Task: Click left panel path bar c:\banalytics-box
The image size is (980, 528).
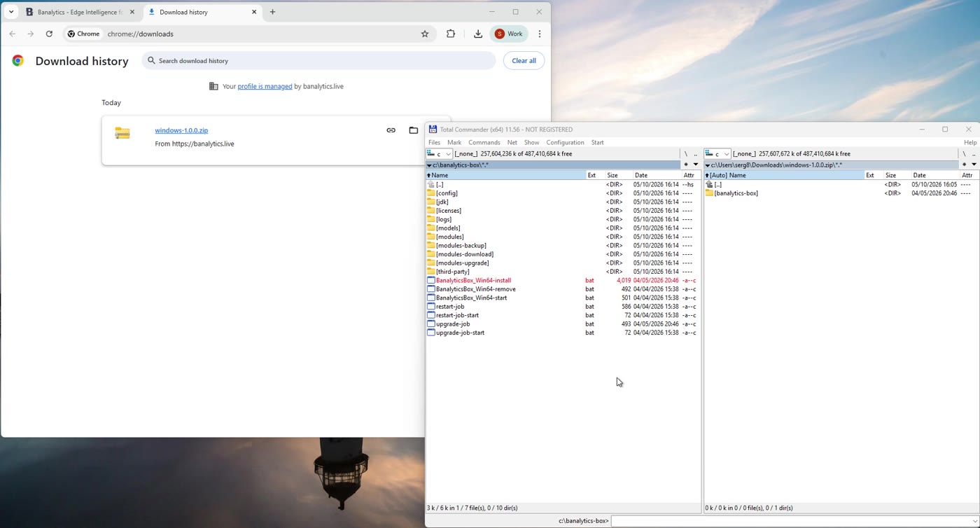Action: click(x=553, y=165)
